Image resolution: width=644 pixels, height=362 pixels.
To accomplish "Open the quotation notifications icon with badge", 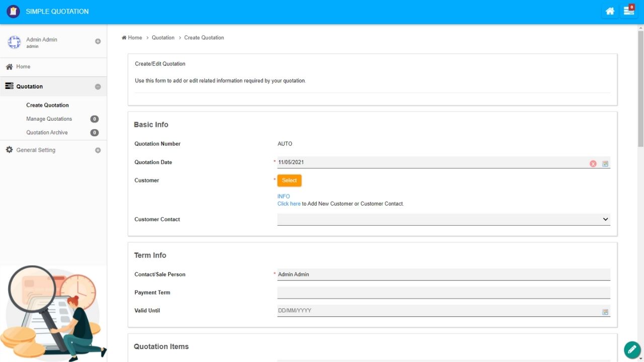I will (629, 11).
